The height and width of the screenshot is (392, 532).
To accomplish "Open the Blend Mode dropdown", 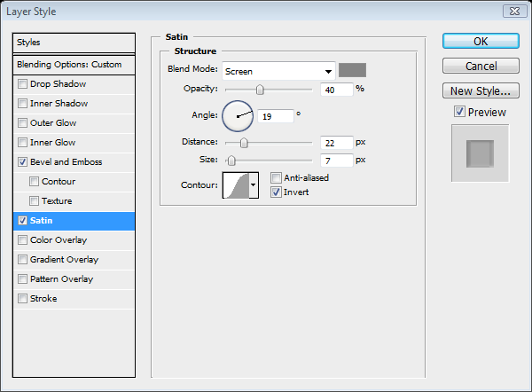I will coord(278,70).
